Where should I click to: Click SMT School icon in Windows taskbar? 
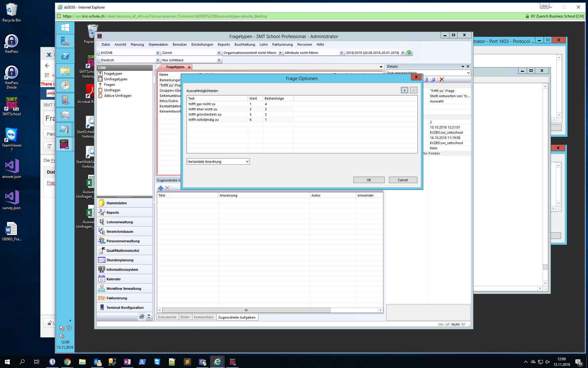232,362
